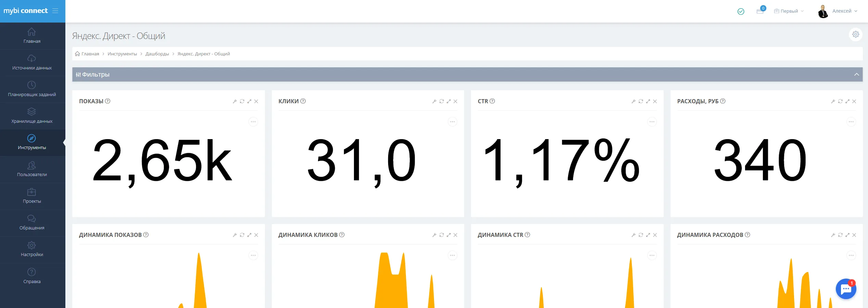Toggle the sidebar hamburger menu

coord(55,11)
